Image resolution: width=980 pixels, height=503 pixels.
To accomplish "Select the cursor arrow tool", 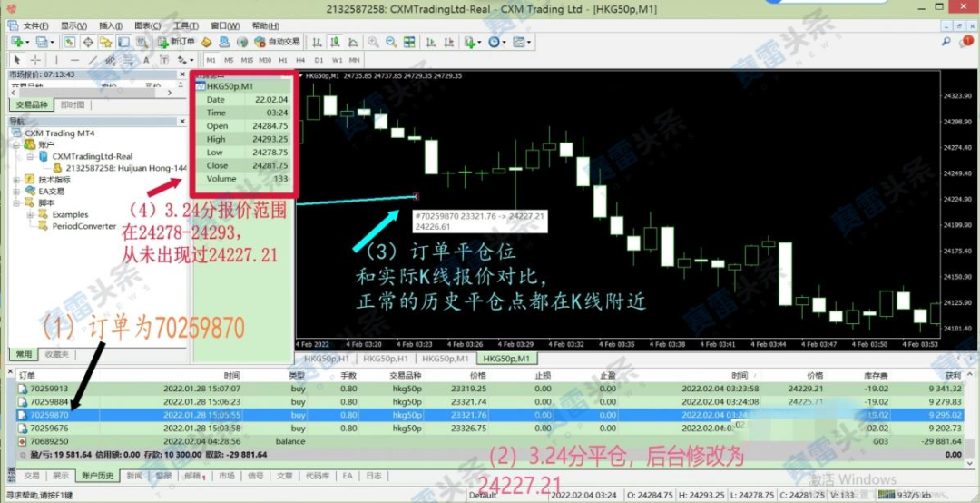I will 17,60.
